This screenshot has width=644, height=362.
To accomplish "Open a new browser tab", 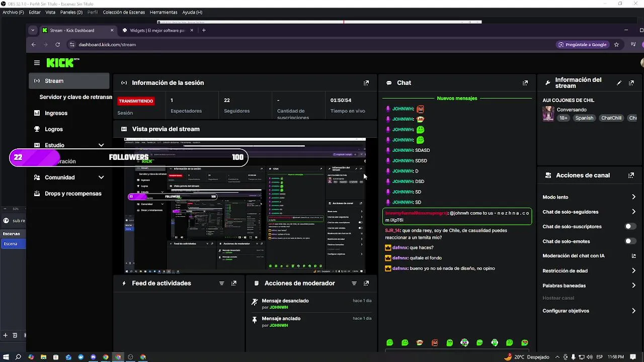I will coord(204,30).
